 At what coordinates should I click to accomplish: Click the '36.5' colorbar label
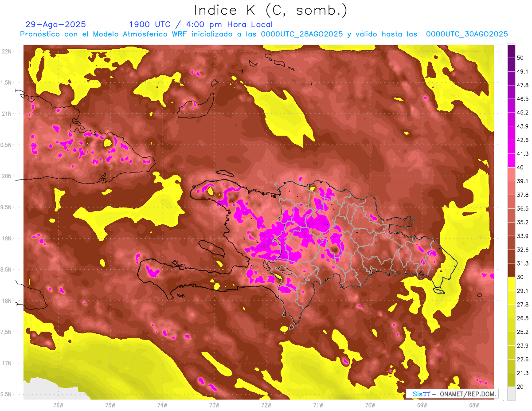(522, 208)
